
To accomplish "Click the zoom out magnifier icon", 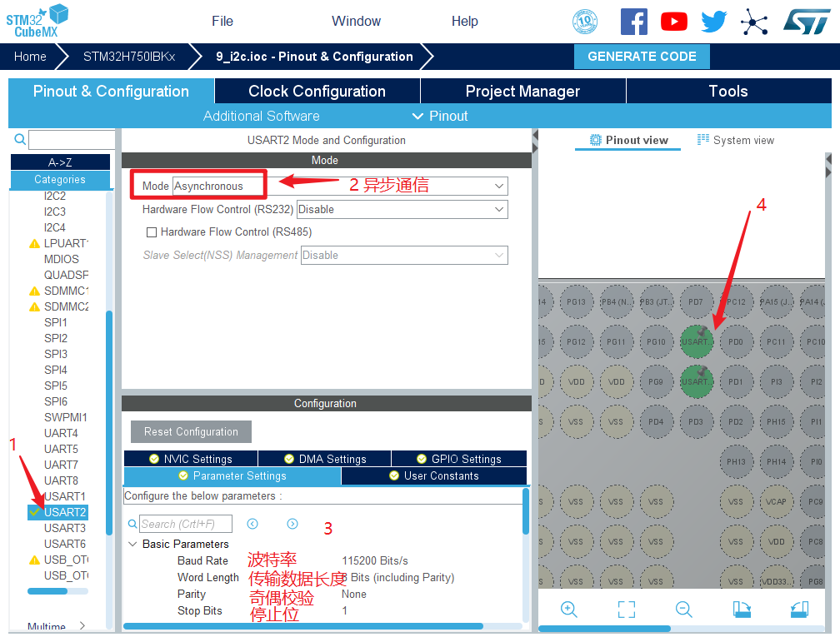I will click(684, 610).
